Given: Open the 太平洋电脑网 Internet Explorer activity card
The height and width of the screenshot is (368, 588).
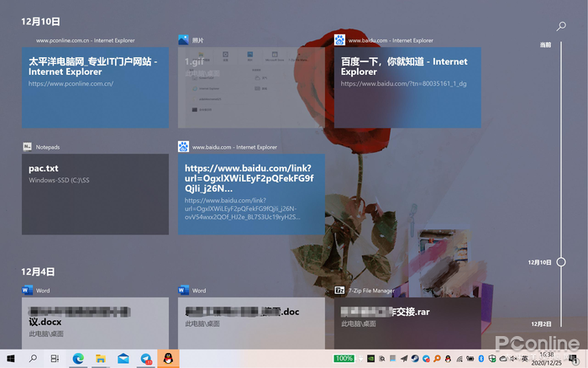Looking at the screenshot, I should (x=95, y=87).
